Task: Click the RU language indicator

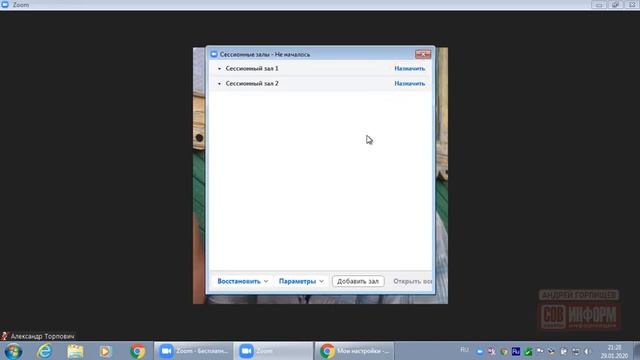Action: coord(464,350)
